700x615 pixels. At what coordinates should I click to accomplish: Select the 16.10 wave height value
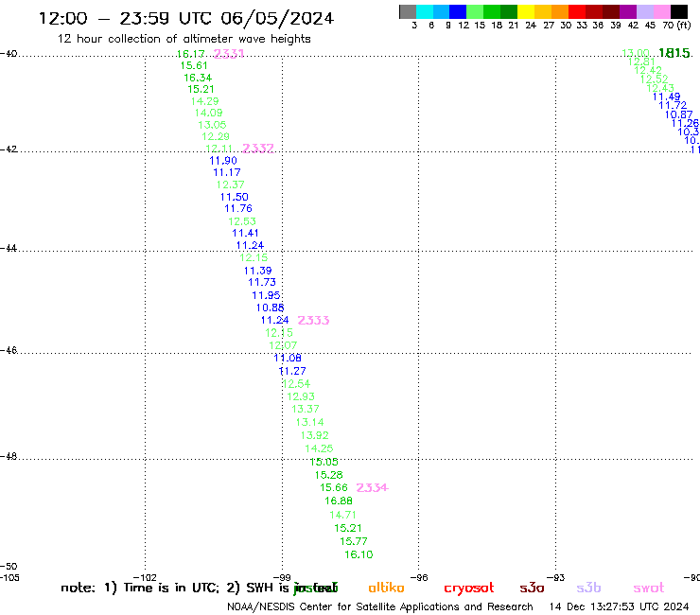pyautogui.click(x=359, y=554)
